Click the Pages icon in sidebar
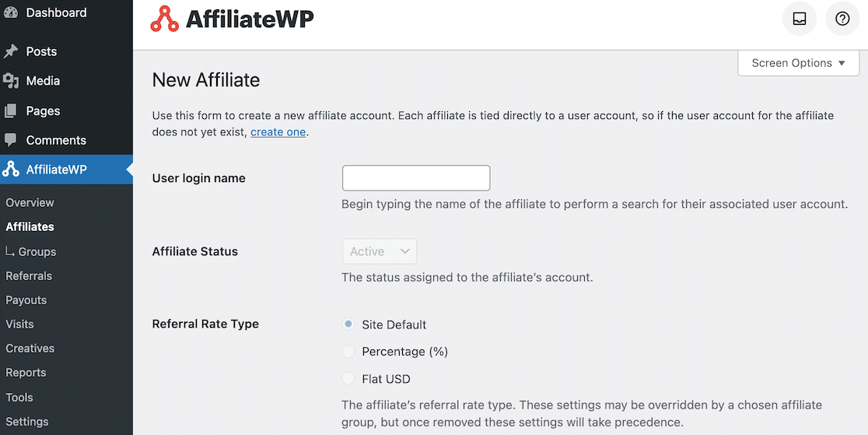Viewport: 868px width, 435px height. coord(11,111)
